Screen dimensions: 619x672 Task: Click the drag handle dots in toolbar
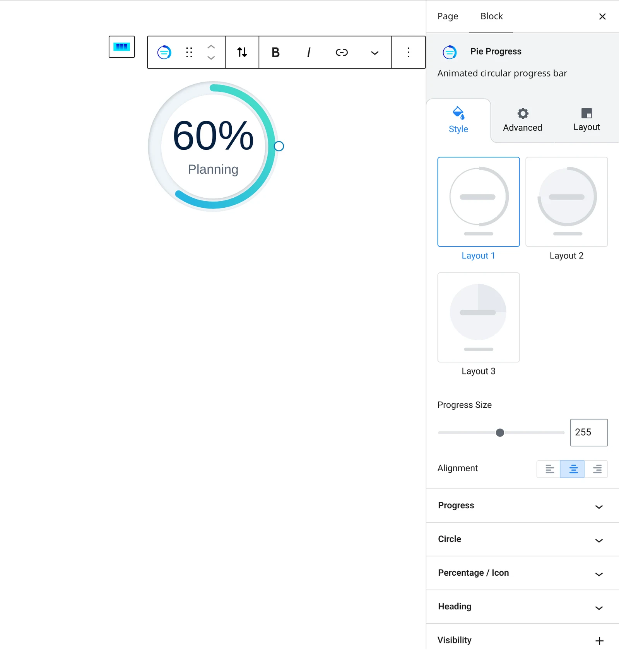[x=189, y=52]
